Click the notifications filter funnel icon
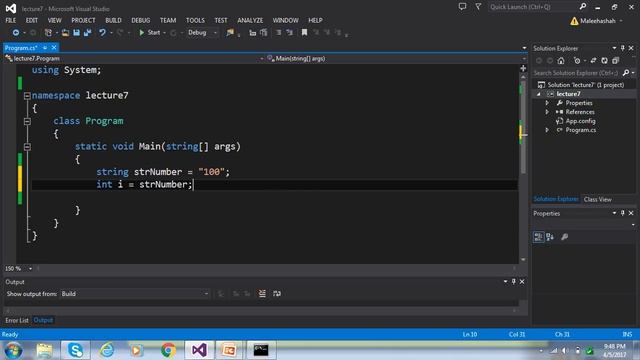Viewport: 640px width, 360px height. click(x=478, y=7)
